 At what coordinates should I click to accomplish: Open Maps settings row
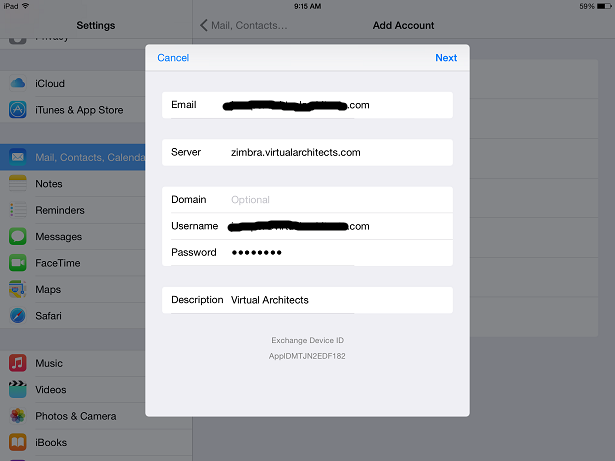pyautogui.click(x=73, y=289)
